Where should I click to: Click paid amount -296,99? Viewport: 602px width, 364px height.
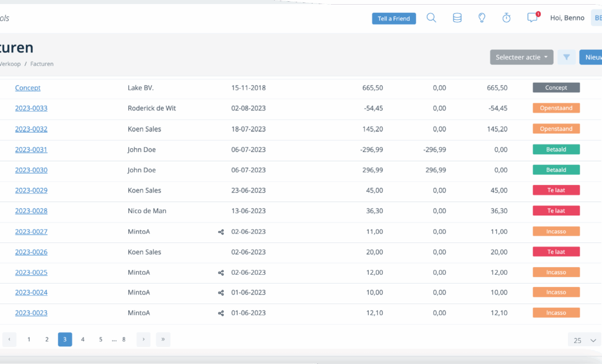pyautogui.click(x=434, y=150)
